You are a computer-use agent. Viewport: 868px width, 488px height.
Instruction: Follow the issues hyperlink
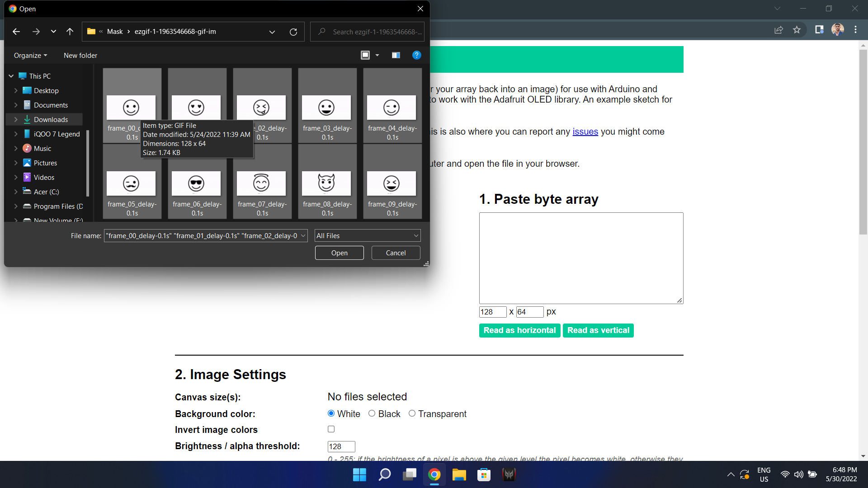[x=585, y=131]
